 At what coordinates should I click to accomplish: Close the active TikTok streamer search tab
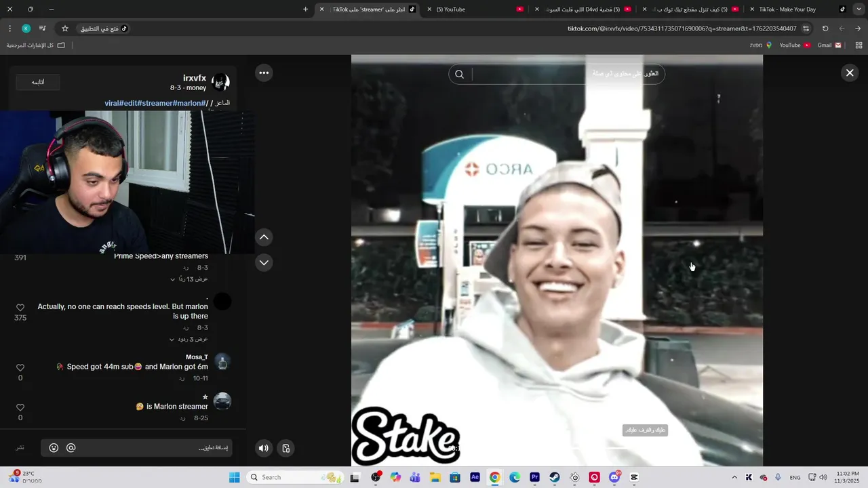coord(321,9)
